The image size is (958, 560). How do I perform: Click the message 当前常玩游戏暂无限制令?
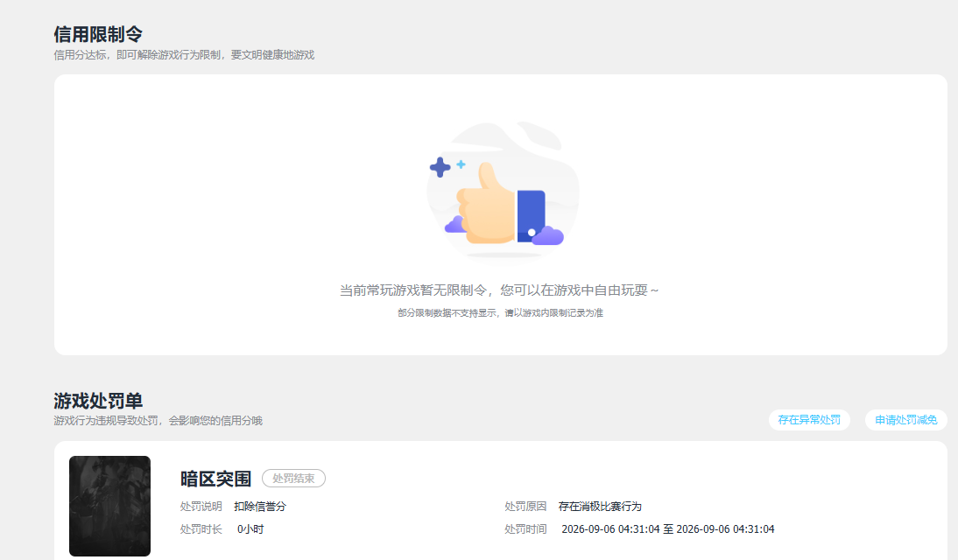(499, 290)
